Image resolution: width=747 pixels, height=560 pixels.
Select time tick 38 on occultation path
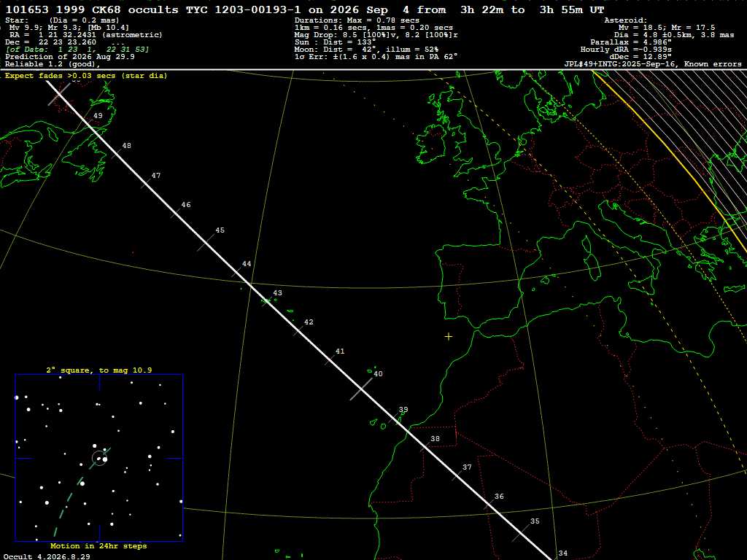point(435,439)
